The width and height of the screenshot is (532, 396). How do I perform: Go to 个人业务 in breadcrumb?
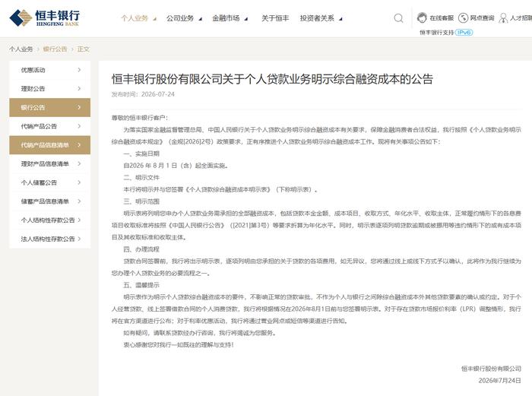[21, 49]
